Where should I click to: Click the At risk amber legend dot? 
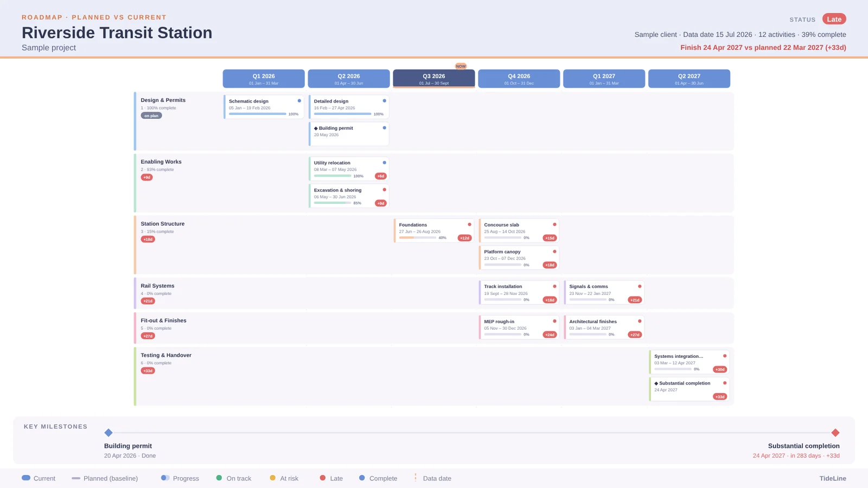coord(272,478)
